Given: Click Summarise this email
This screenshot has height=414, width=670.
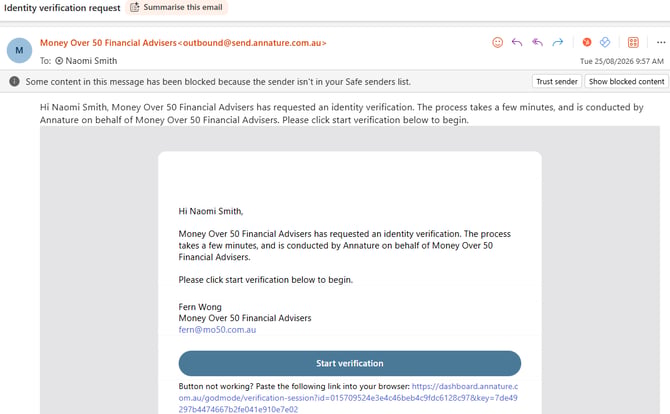Looking at the screenshot, I should coord(176,7).
